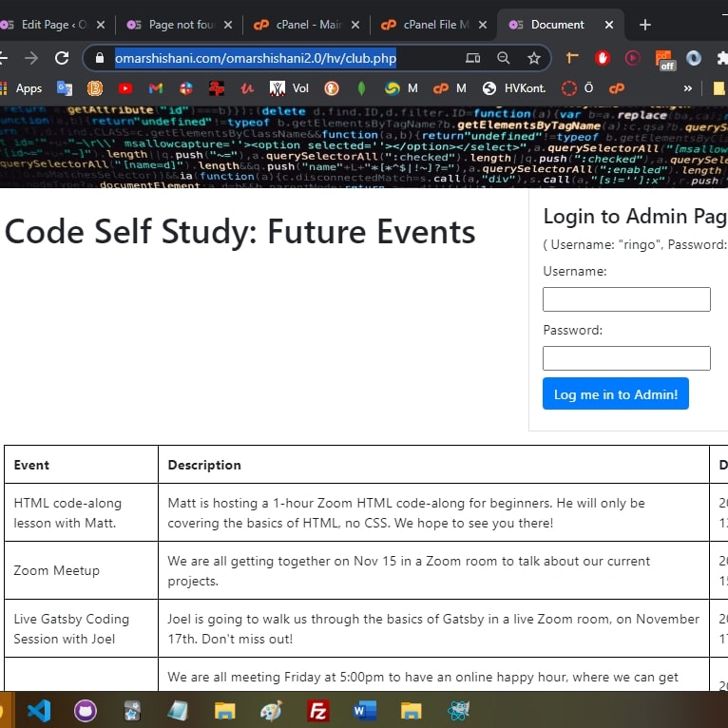Viewport: 728px width, 728px height.
Task: Open the orange ruler extension icon
Action: tap(572, 58)
